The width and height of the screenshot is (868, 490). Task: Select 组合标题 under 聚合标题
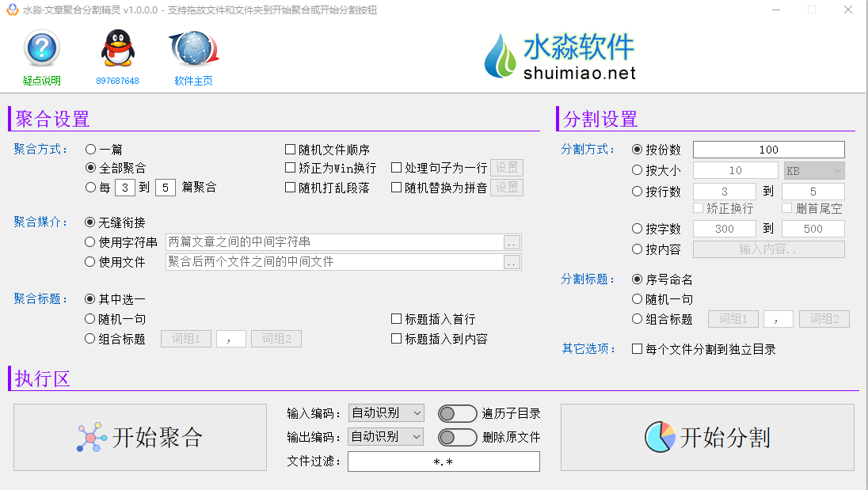(x=115, y=339)
